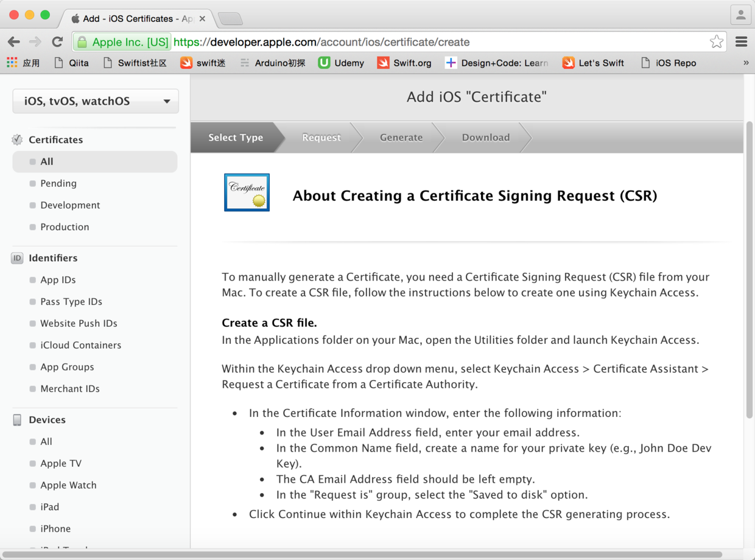This screenshot has width=755, height=560.
Task: Click the Select Type step
Action: pyautogui.click(x=236, y=138)
